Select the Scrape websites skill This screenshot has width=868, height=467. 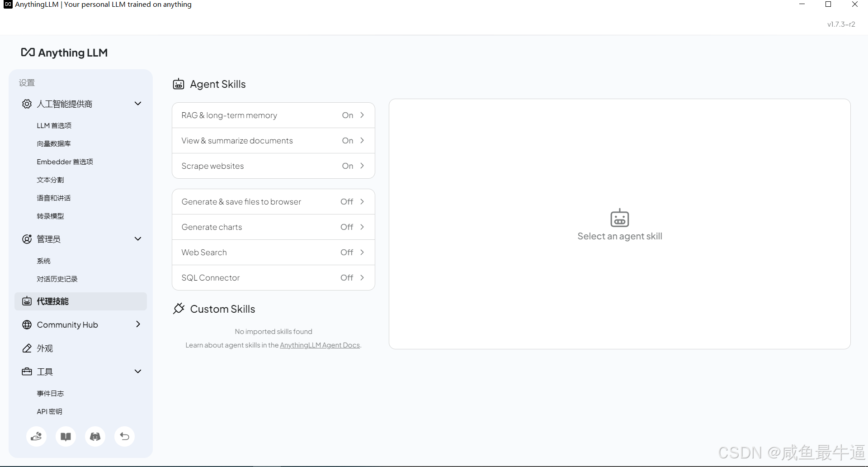tap(274, 166)
